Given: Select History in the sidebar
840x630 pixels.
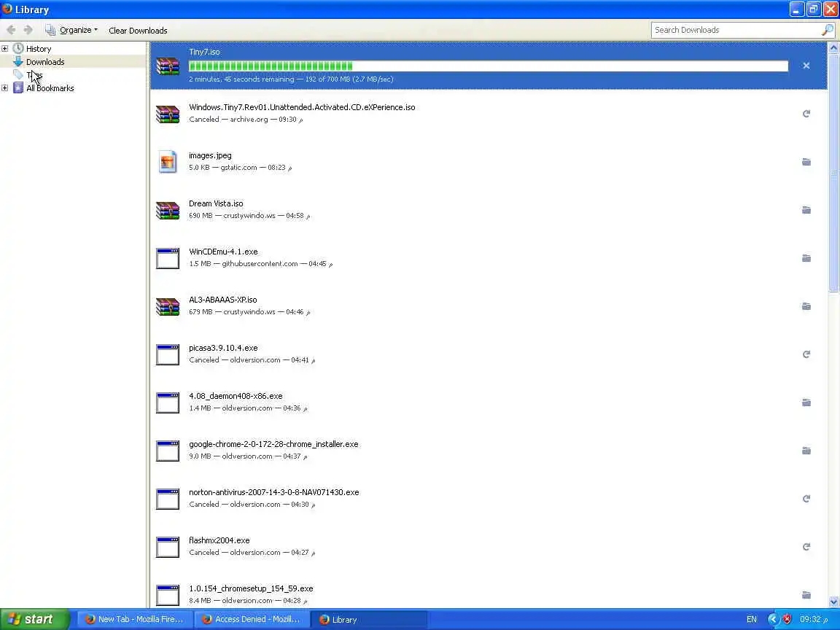Looking at the screenshot, I should click(39, 49).
